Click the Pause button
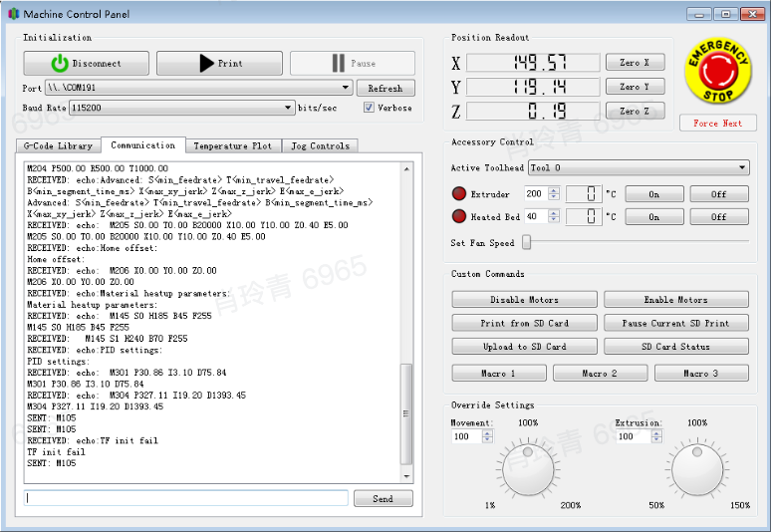Viewport: 771px width, 532px height. click(353, 64)
